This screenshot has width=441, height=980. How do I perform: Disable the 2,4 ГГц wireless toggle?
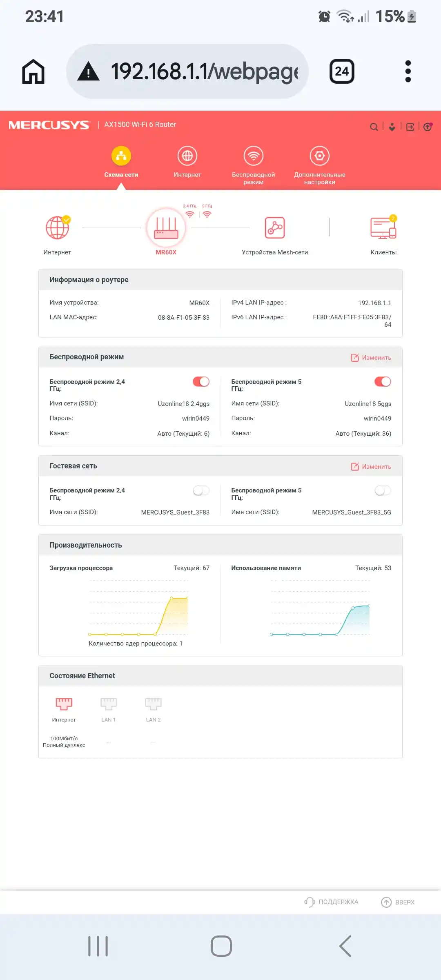pyautogui.click(x=201, y=381)
